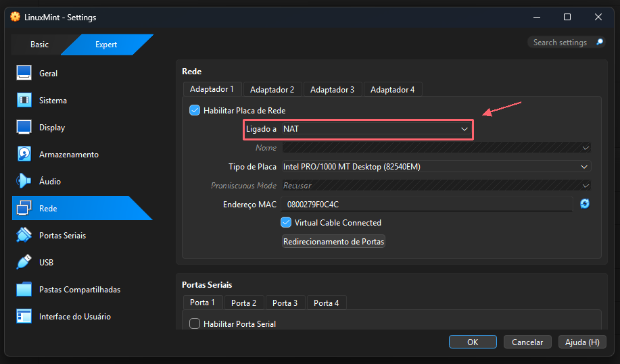Click the Pastas Compartilhadas folder icon

point(24,289)
